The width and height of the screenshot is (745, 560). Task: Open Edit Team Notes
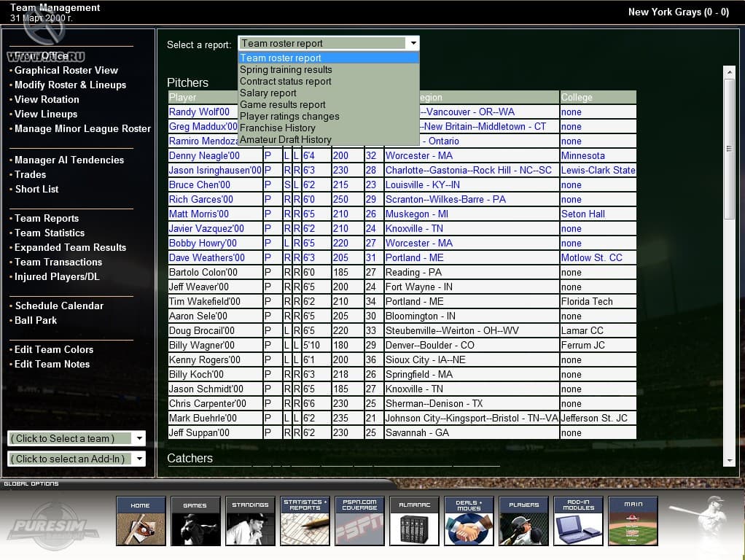tap(52, 364)
